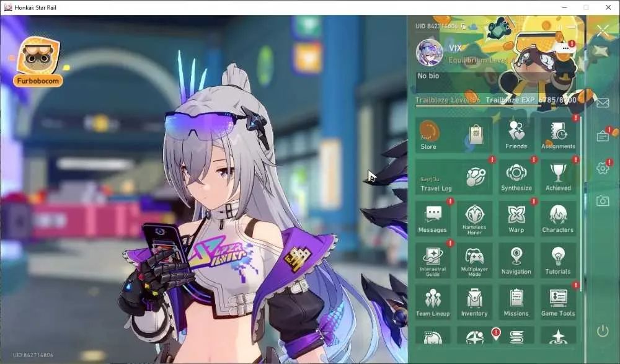This screenshot has width=620, height=364.
Task: Open the profile avatar next to VIX
Action: 430,53
